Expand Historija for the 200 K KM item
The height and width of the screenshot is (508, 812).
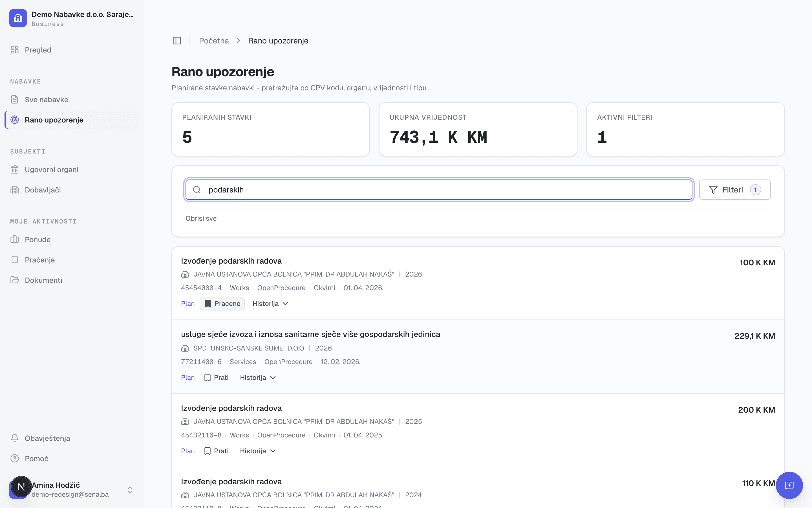pos(258,451)
